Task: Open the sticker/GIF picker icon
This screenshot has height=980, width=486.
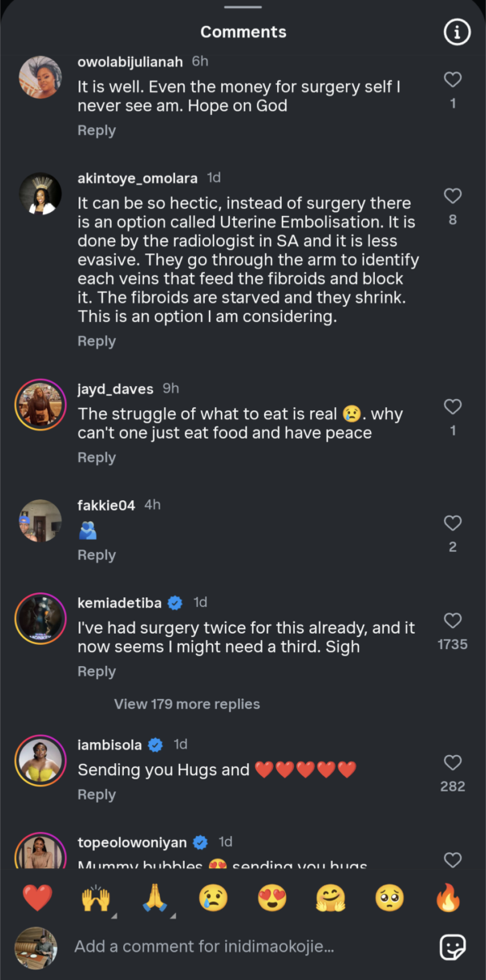Action: (x=452, y=946)
